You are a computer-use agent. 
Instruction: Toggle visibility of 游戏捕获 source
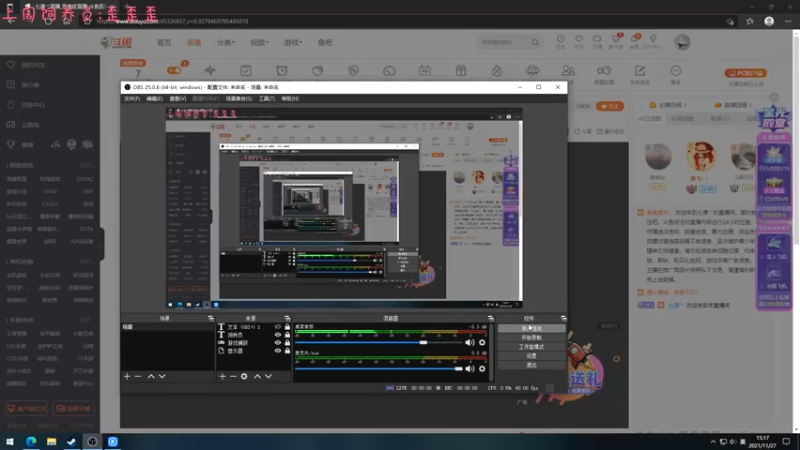click(278, 343)
